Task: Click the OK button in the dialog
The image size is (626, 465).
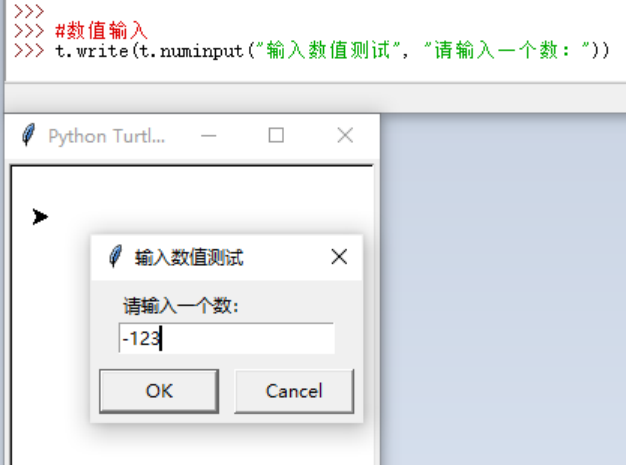Action: [x=159, y=391]
